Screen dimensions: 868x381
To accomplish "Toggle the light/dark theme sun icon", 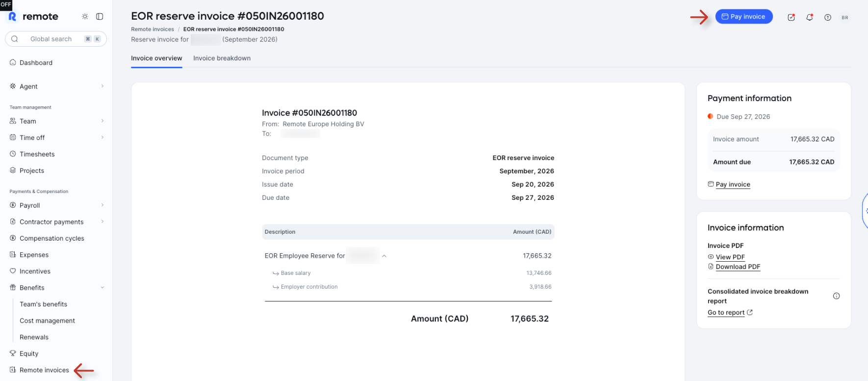I will tap(85, 17).
